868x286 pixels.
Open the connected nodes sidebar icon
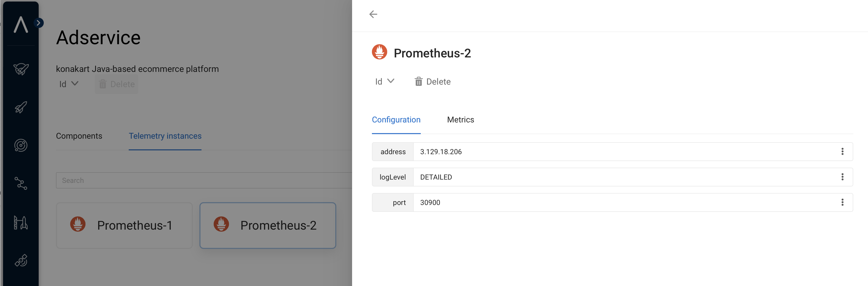21,183
